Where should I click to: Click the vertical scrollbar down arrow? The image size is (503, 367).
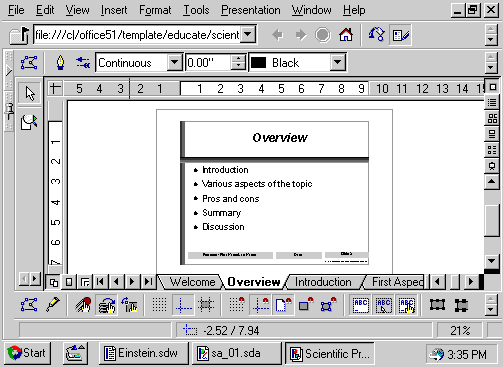pos(492,261)
